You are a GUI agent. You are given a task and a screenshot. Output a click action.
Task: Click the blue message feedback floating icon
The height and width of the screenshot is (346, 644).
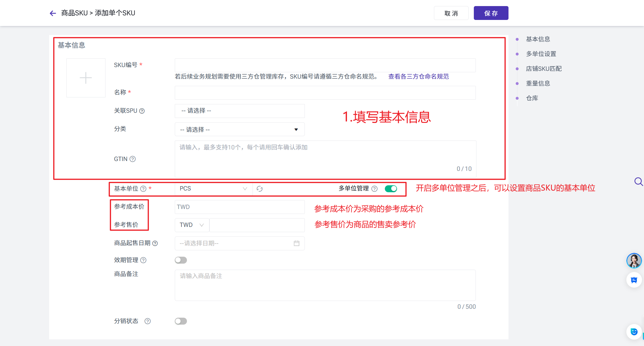pos(634,280)
